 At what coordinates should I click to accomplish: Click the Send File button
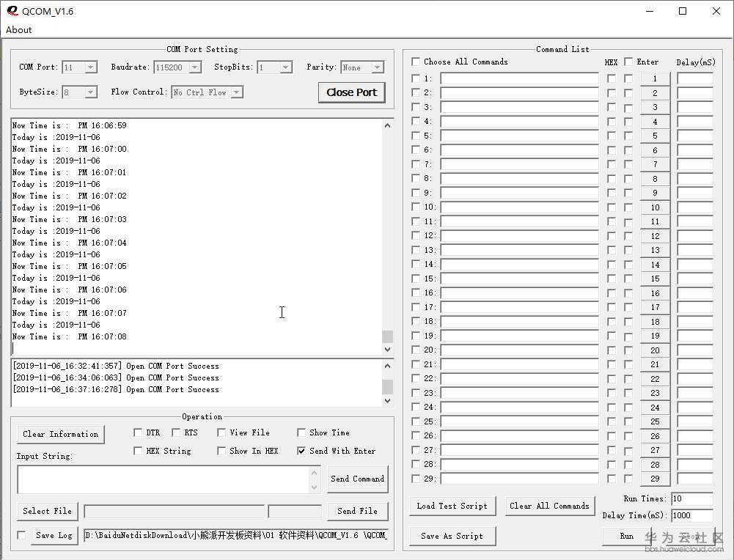coord(358,512)
